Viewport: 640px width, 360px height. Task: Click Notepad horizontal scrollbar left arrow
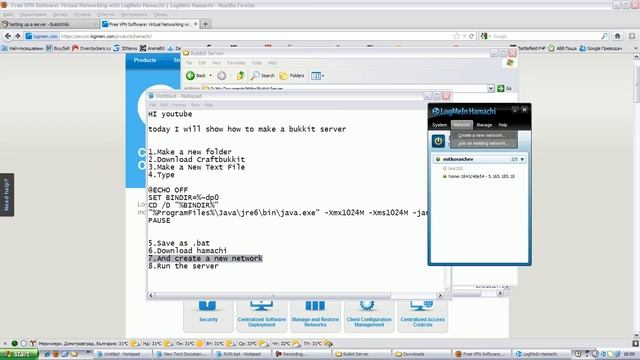[151, 295]
